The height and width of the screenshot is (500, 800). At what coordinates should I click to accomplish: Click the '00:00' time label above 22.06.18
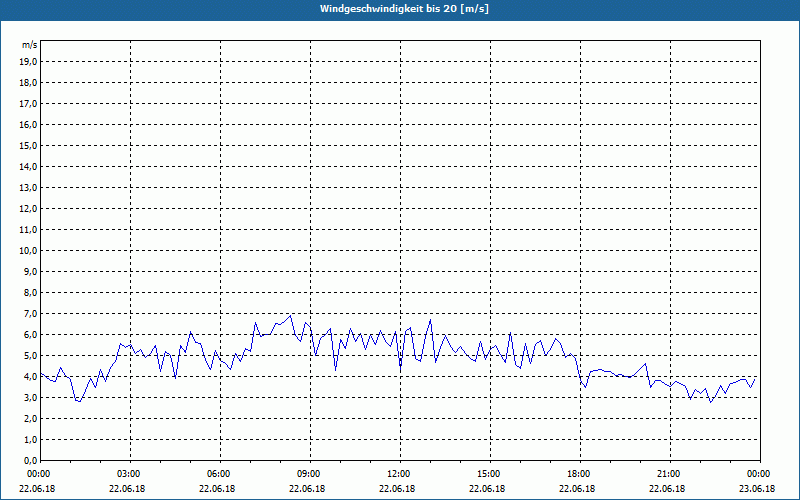38,474
